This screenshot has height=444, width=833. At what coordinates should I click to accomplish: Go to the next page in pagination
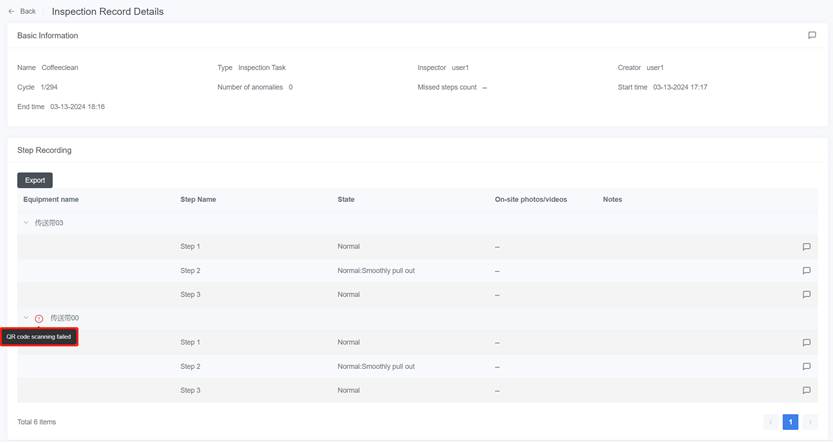(810, 422)
